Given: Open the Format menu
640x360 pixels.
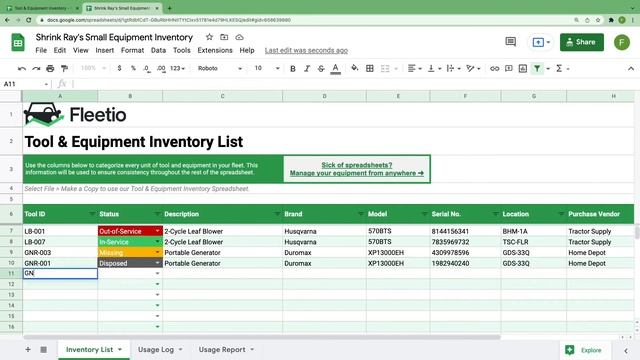Looking at the screenshot, I should click(x=132, y=50).
